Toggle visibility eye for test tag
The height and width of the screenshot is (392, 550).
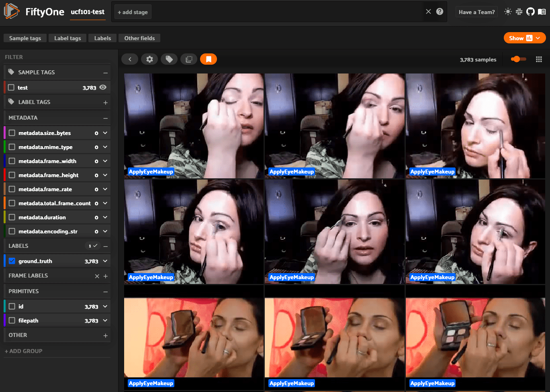pyautogui.click(x=103, y=87)
